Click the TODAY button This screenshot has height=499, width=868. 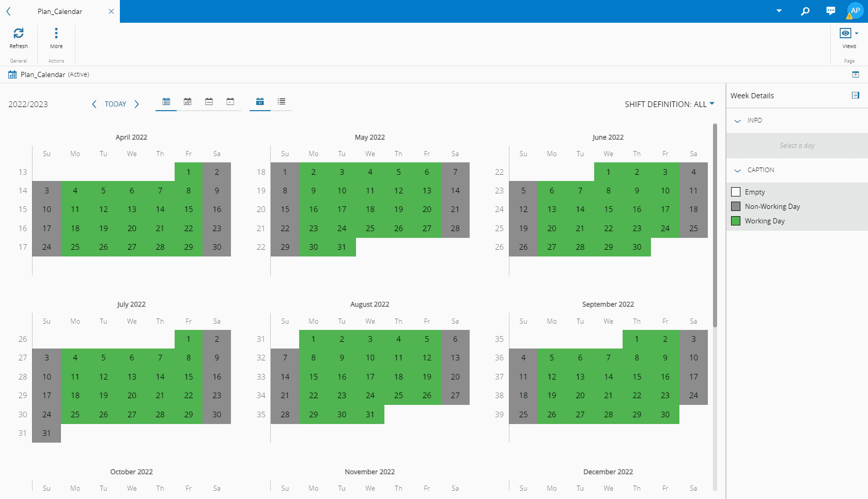click(115, 104)
